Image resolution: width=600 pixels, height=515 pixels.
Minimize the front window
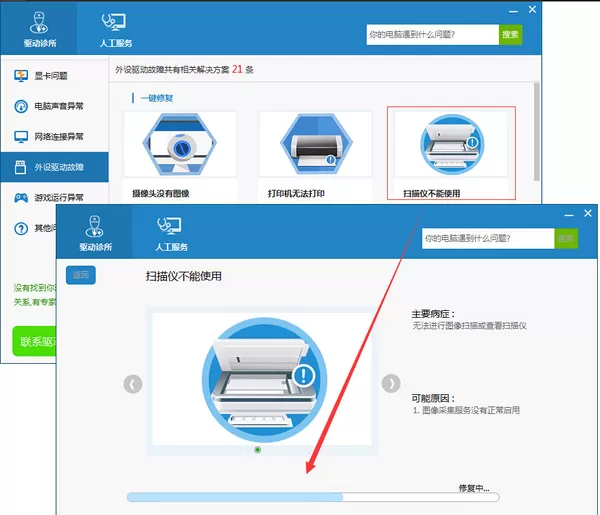(569, 215)
